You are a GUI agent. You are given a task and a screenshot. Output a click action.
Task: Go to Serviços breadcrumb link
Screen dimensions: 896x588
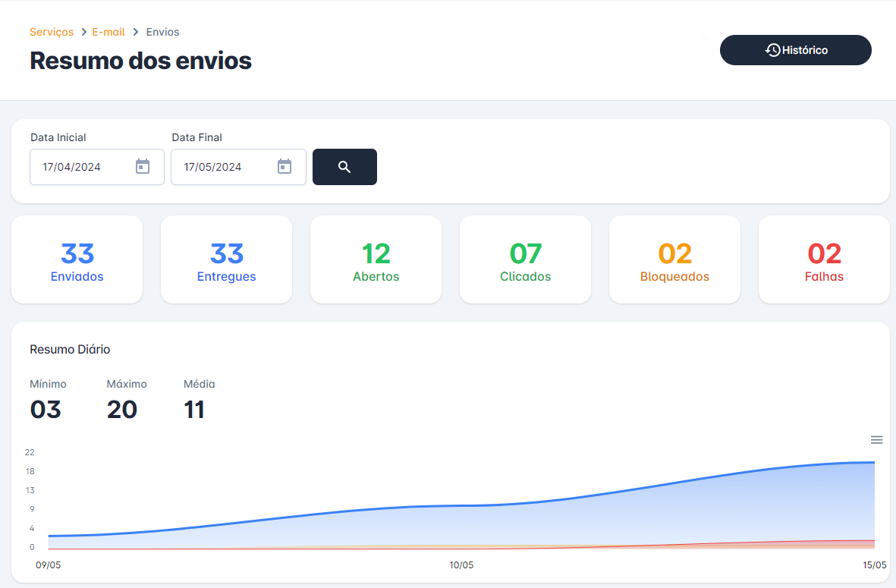[x=52, y=32]
